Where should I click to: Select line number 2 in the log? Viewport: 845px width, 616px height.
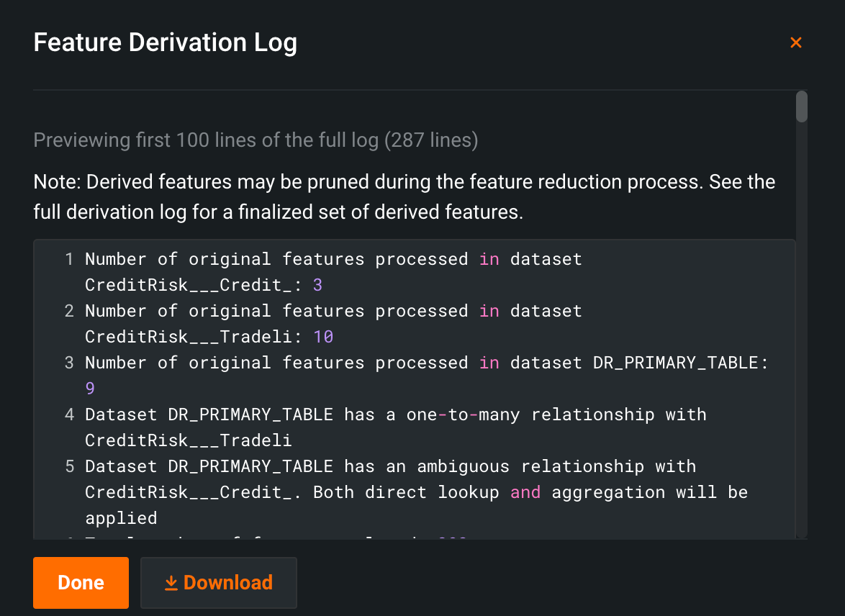coord(69,311)
